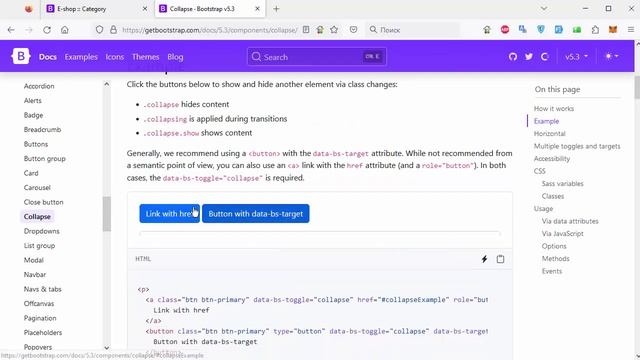Click the padlock site info icon
Screen dimensions: 640x360
coord(113,30)
